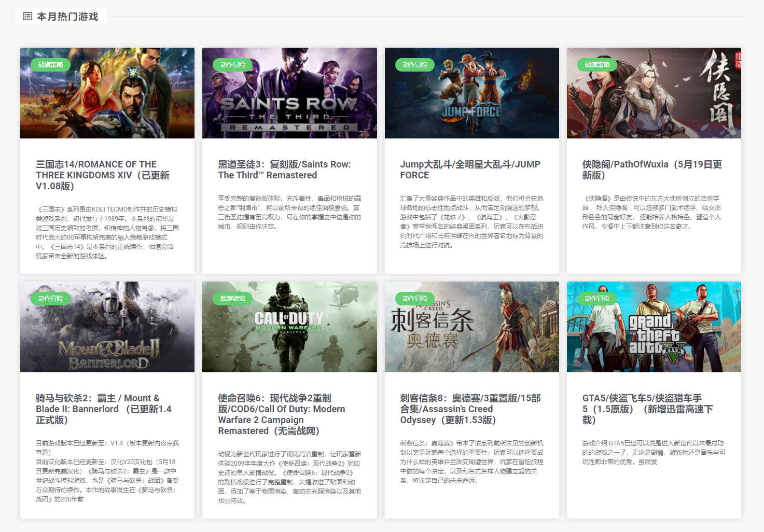Open title link 黑道圣徒3：复刻版/Saints Row

tap(284, 170)
